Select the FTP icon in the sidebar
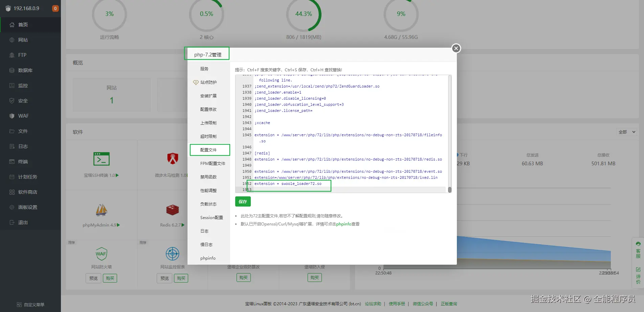This screenshot has height=312, width=644. pos(12,55)
